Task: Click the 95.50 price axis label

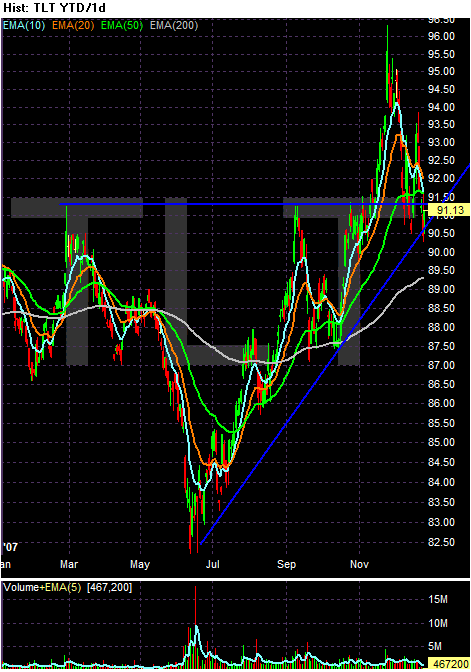Action: pyautogui.click(x=441, y=54)
